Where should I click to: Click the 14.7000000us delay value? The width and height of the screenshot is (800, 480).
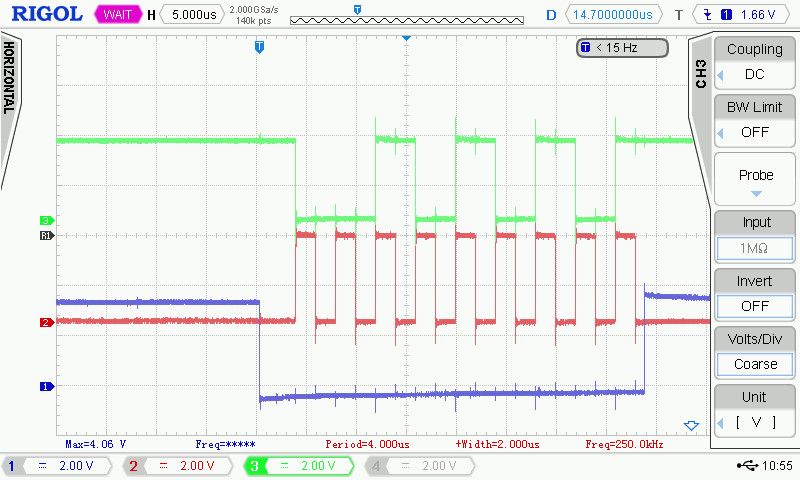coord(613,14)
